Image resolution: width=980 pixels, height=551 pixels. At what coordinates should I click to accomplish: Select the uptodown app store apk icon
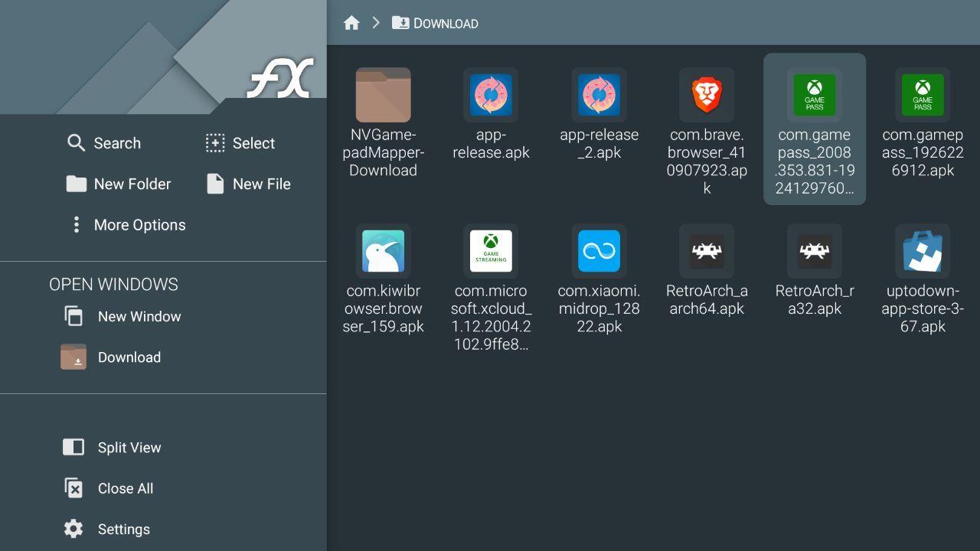click(x=923, y=251)
